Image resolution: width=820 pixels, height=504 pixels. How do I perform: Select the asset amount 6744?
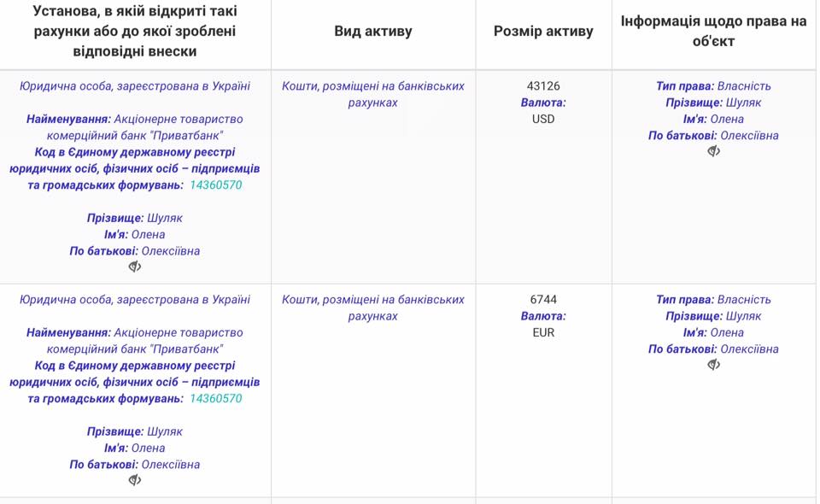pyautogui.click(x=543, y=300)
